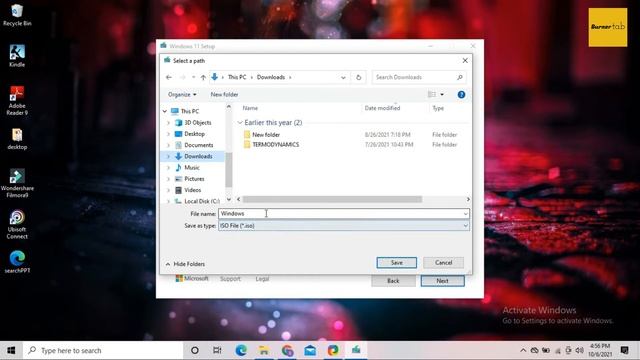Open the Support link in Setup window
Image resolution: width=640 pixels, height=360 pixels.
tap(230, 279)
